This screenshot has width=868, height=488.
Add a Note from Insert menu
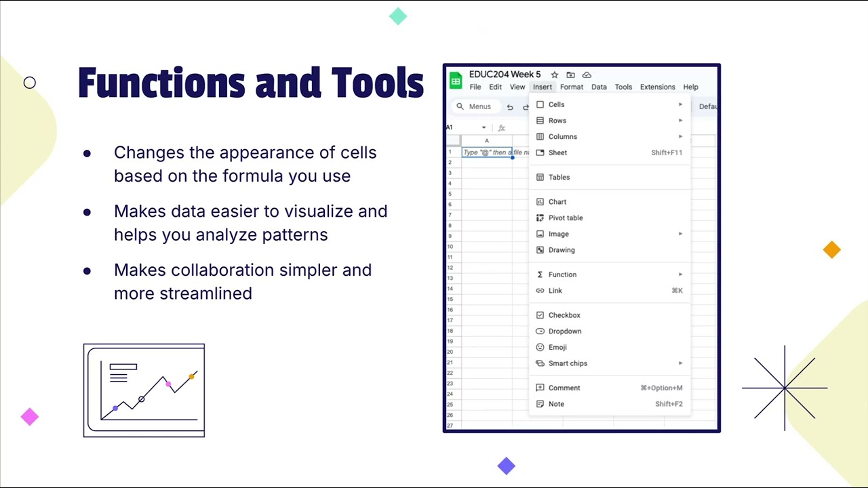pyautogui.click(x=610, y=404)
